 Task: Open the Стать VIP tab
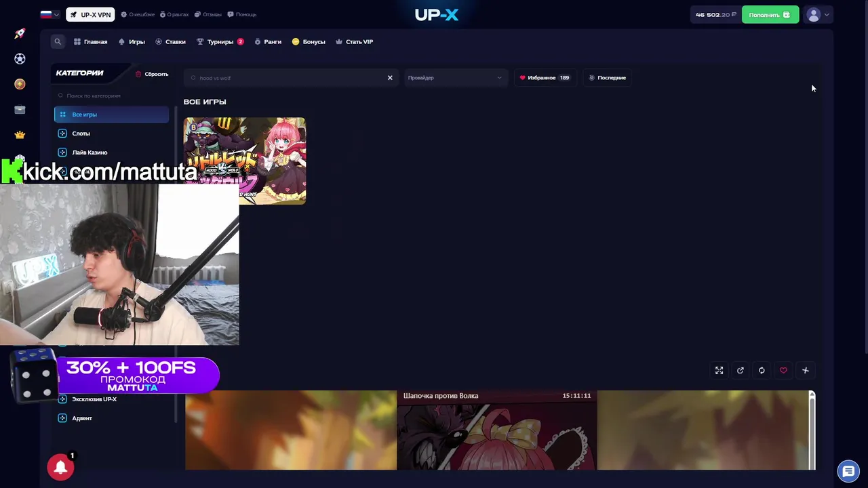coord(354,42)
